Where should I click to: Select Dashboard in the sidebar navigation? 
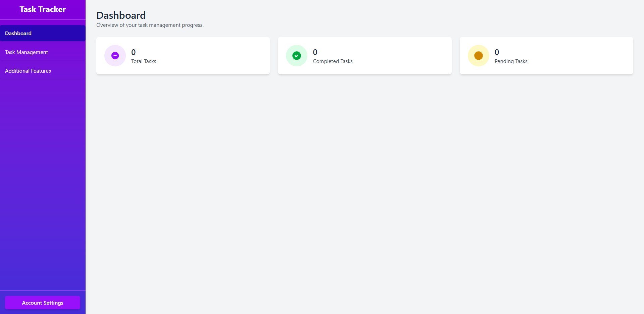(18, 33)
